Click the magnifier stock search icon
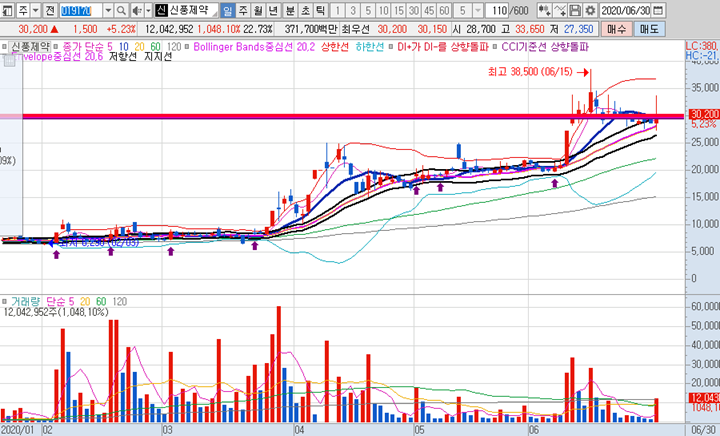 pos(121,10)
